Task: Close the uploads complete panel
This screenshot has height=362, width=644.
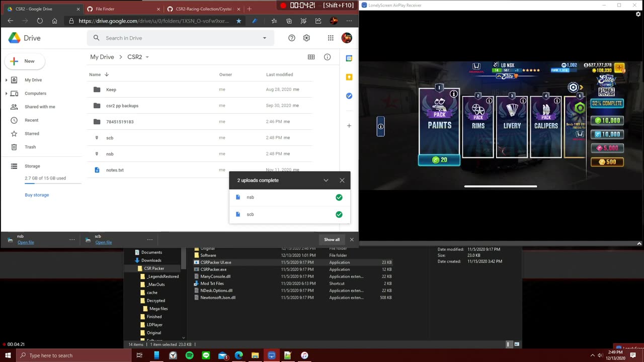Action: click(342, 180)
